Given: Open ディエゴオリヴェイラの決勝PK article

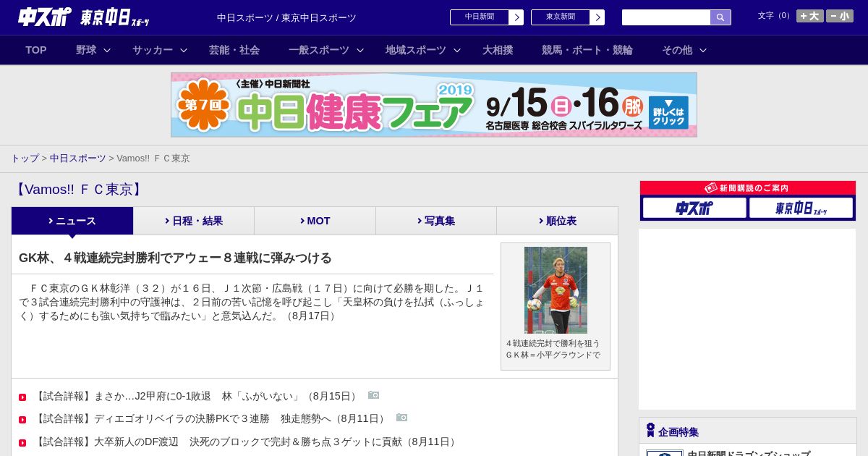Looking at the screenshot, I should (x=211, y=418).
